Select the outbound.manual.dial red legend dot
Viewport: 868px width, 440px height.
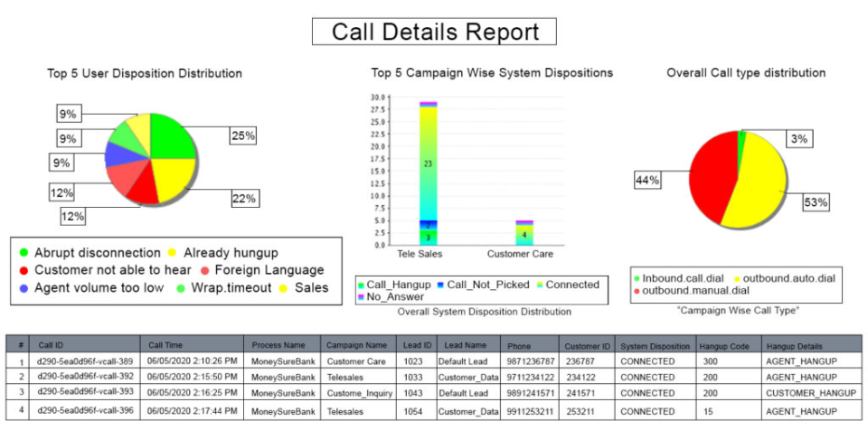637,290
